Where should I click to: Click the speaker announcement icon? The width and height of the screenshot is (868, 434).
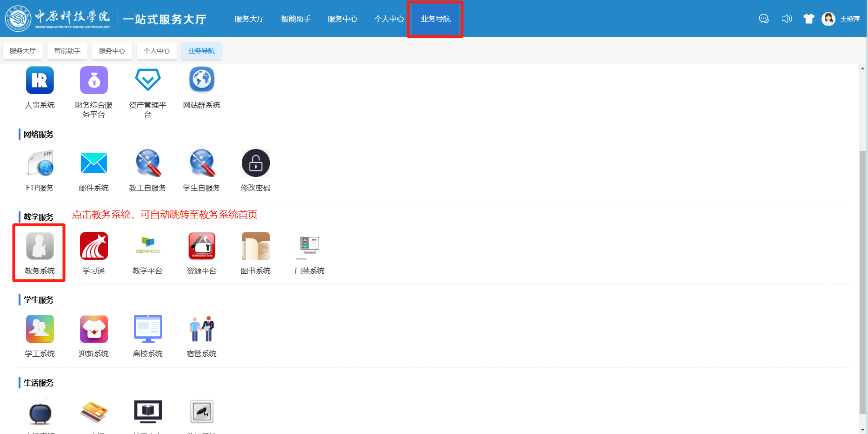[787, 19]
